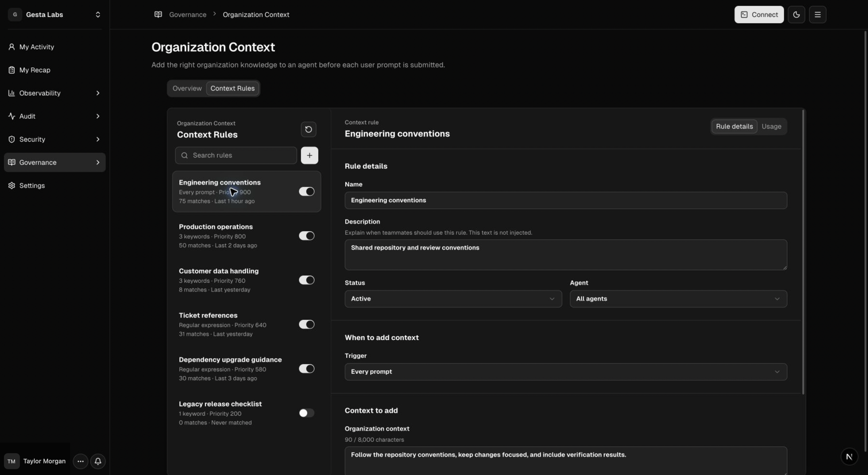Viewport: 868px width, 475px height.
Task: Select the Customer data handling rule
Action: click(246, 280)
